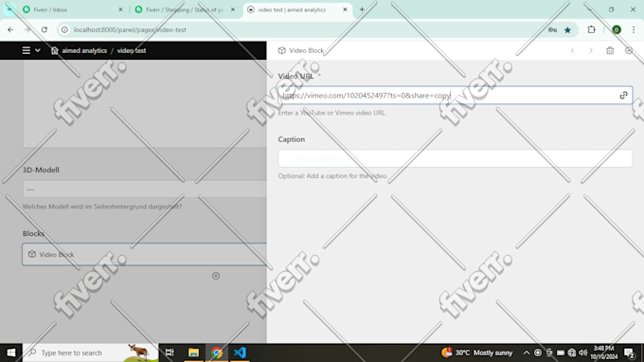This screenshot has height=362, width=644.
Task: Open the Kirby panel hamburger menu
Action: (27, 50)
